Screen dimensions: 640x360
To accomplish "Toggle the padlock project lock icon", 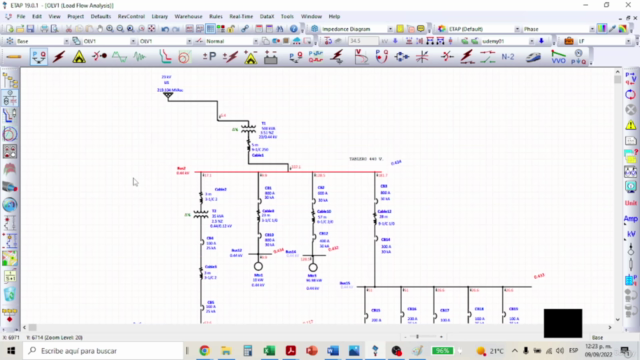I will (231, 29).
